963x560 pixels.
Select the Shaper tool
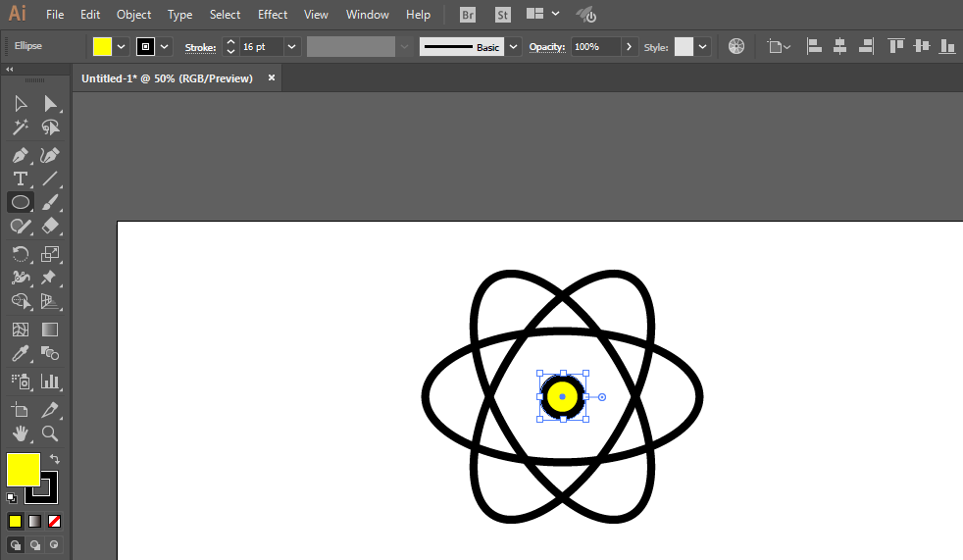21,226
